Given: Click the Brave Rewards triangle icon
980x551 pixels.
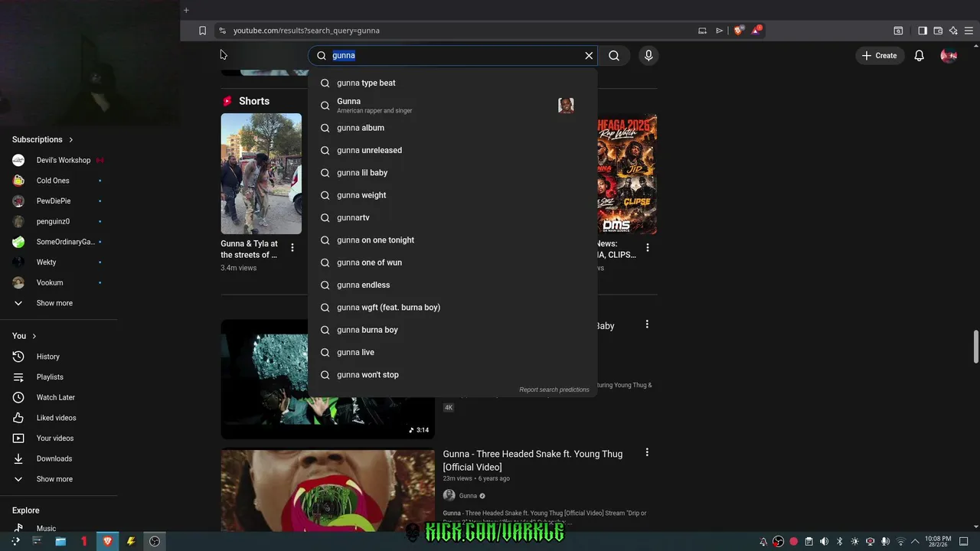Looking at the screenshot, I should coord(756,31).
